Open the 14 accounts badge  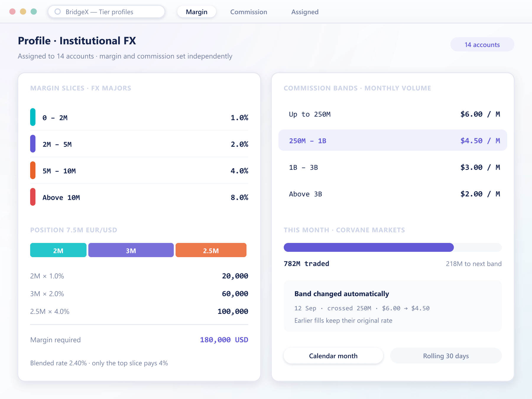coord(482,45)
